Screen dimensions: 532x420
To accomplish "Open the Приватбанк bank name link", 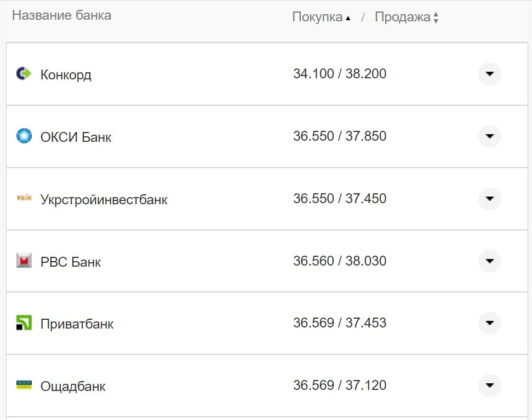I will [x=77, y=324].
